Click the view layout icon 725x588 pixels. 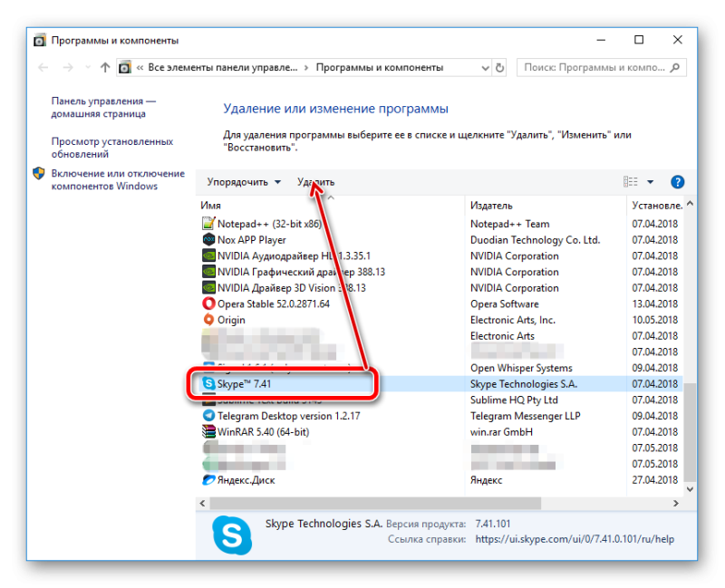[x=630, y=182]
